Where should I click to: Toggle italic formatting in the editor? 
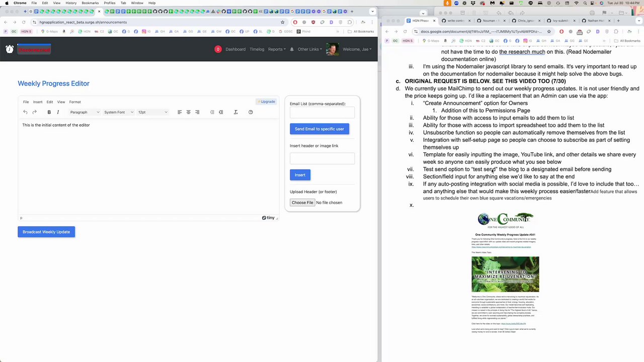point(58,112)
